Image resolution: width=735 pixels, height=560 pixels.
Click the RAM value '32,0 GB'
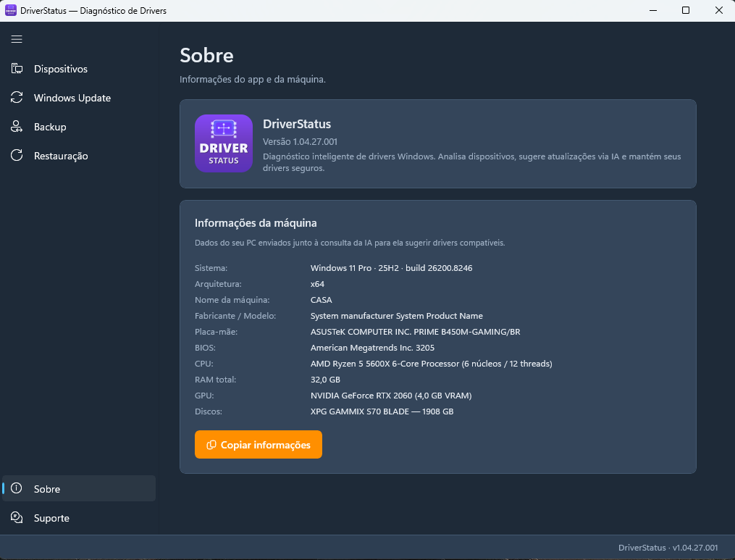[x=325, y=380]
